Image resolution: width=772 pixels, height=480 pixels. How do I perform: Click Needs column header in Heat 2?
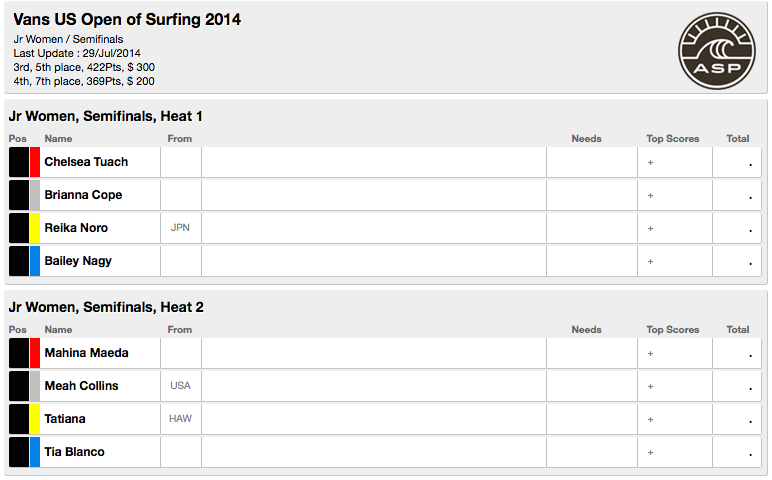tap(586, 330)
